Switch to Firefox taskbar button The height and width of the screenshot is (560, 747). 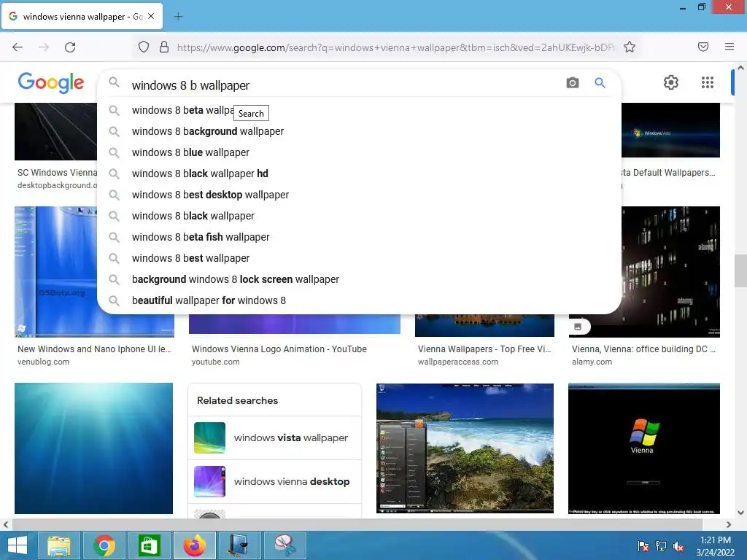(194, 545)
